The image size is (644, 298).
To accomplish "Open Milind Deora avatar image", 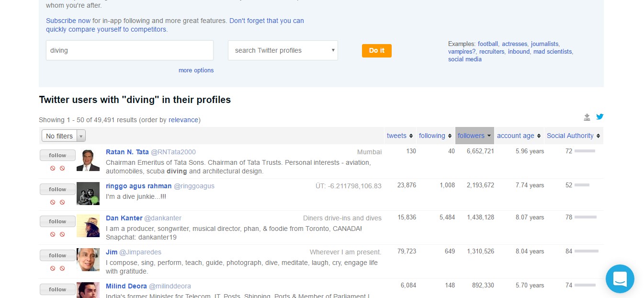I will pos(88,290).
